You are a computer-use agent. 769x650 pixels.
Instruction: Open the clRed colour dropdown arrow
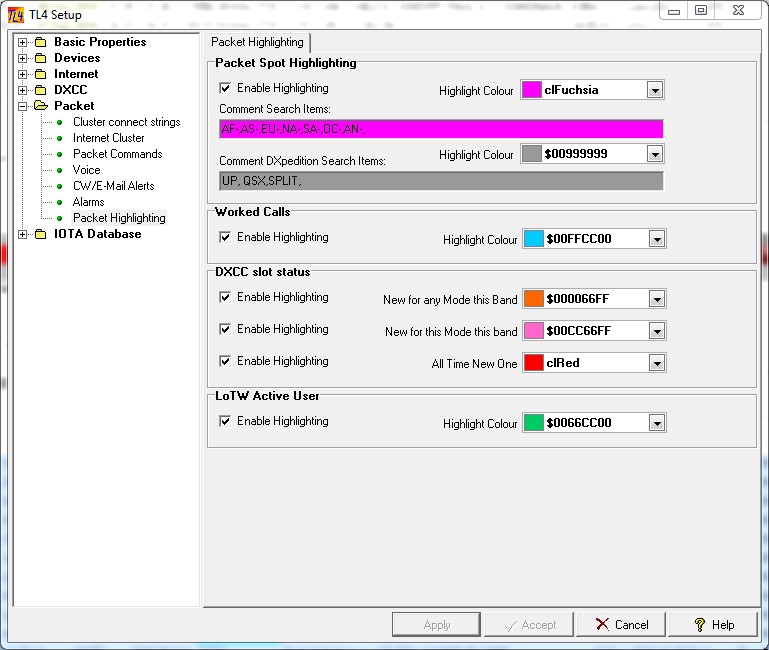click(x=657, y=364)
